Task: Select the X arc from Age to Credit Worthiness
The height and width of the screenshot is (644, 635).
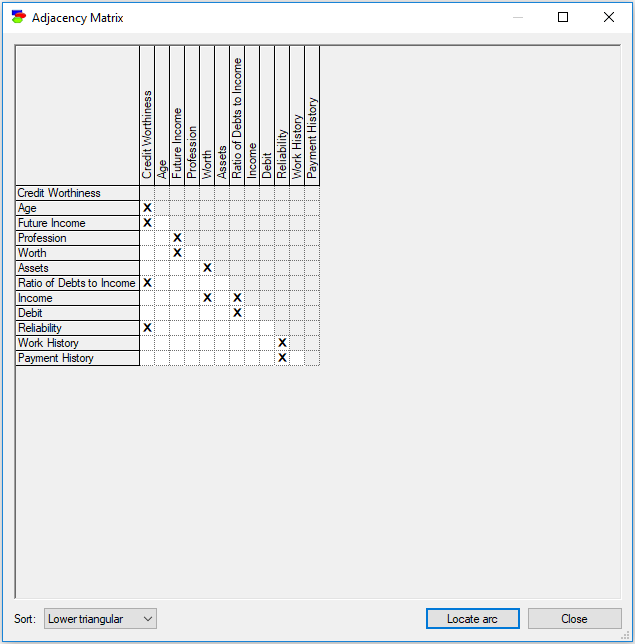Action: 147,208
